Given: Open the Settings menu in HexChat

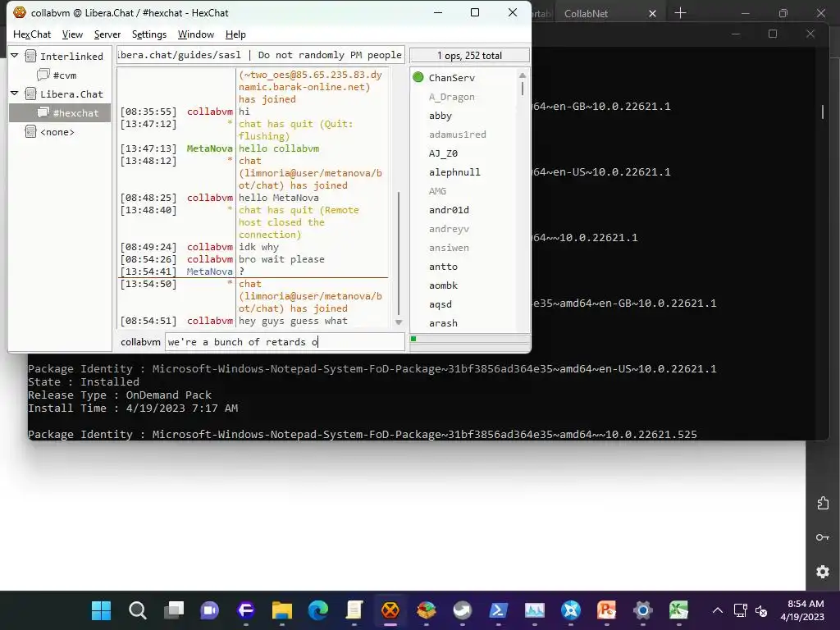Looking at the screenshot, I should (149, 34).
